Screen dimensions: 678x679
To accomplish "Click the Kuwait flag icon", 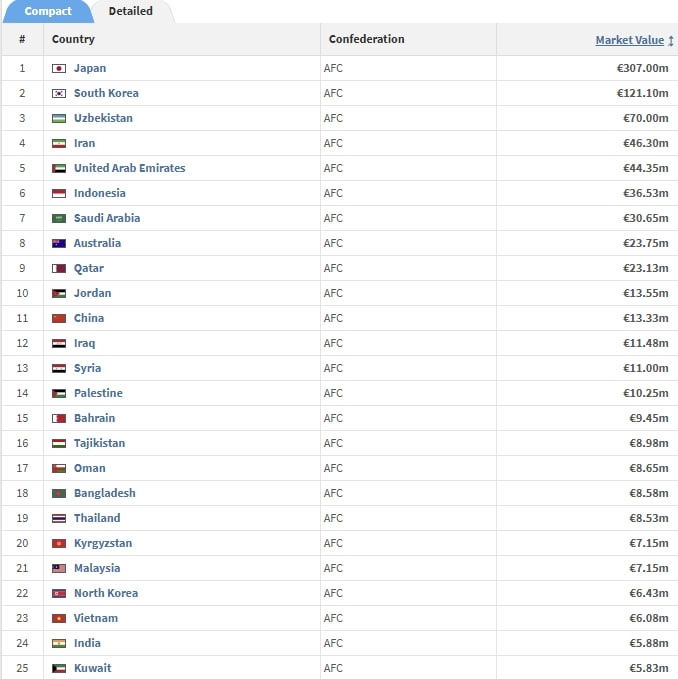I will 59,669.
